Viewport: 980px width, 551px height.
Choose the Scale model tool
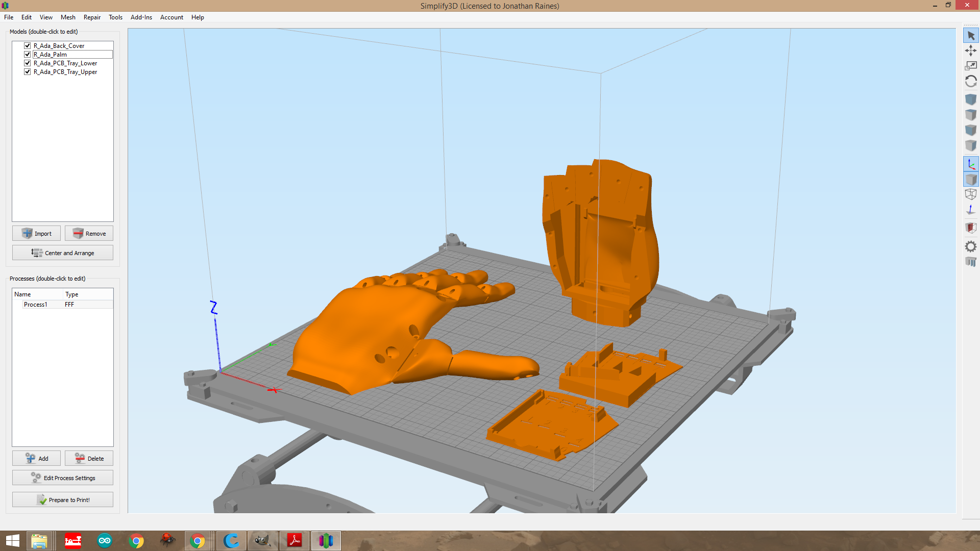[x=971, y=65]
